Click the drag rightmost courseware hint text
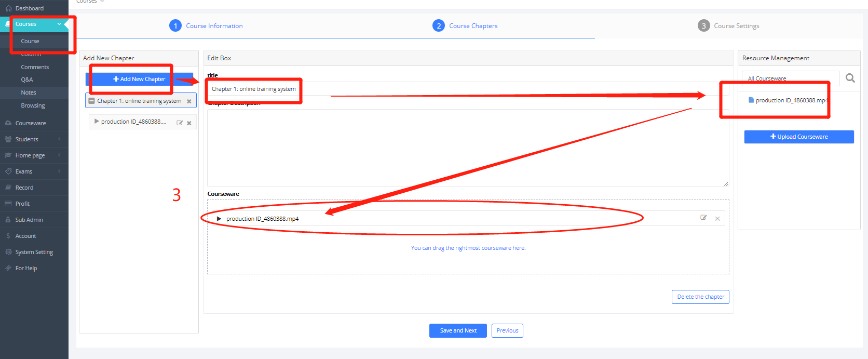 pos(468,248)
